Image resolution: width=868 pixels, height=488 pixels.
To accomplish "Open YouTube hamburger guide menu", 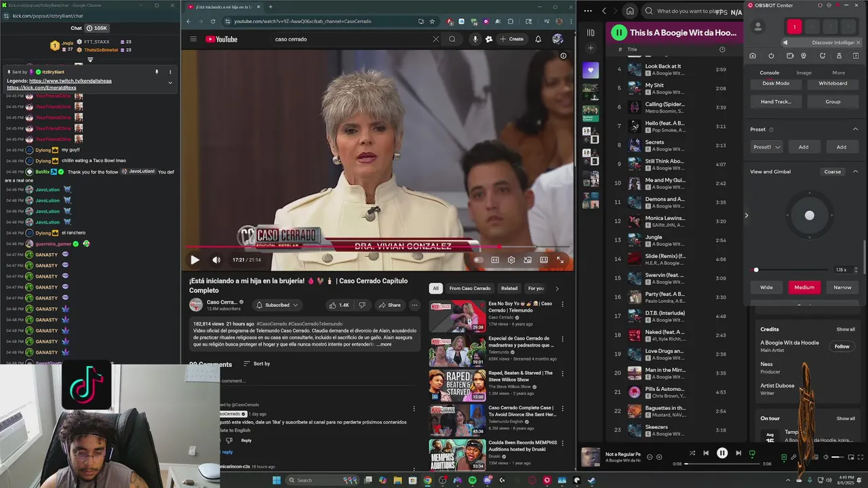I will pos(193,39).
